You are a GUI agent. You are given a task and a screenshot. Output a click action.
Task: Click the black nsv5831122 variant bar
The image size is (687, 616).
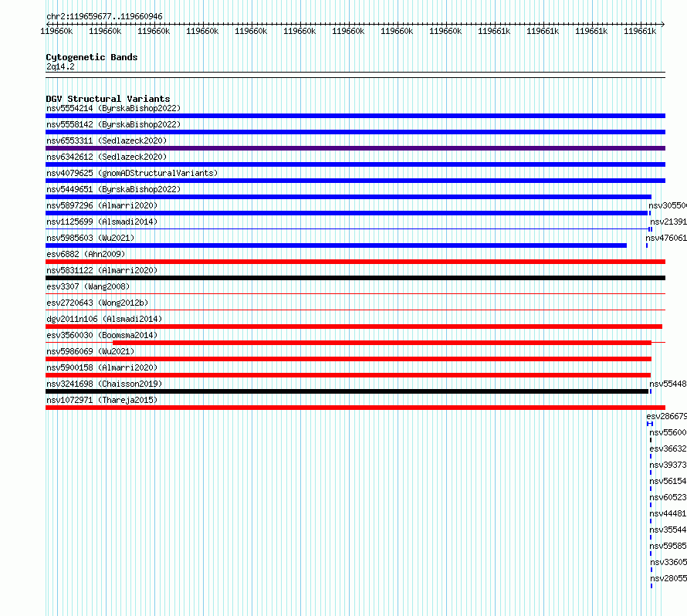[355, 278]
